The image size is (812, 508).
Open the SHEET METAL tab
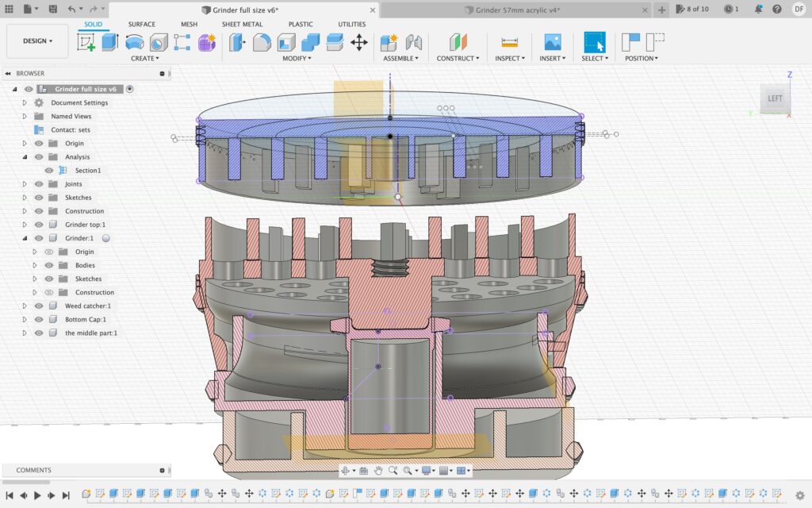242,25
